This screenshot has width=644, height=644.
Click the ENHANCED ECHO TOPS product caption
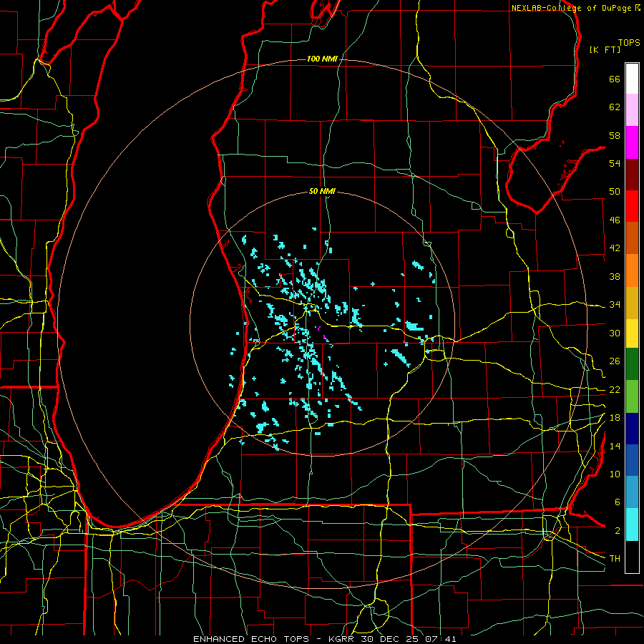[x=251, y=639]
